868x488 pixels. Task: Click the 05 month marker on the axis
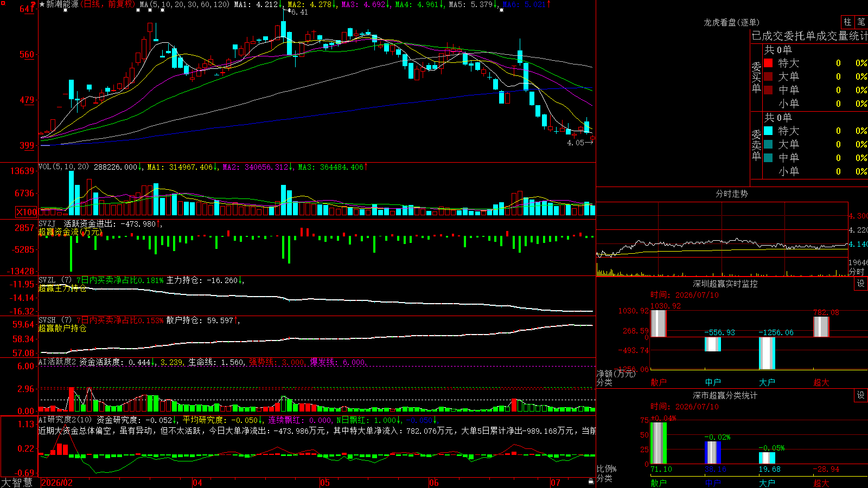(x=325, y=483)
